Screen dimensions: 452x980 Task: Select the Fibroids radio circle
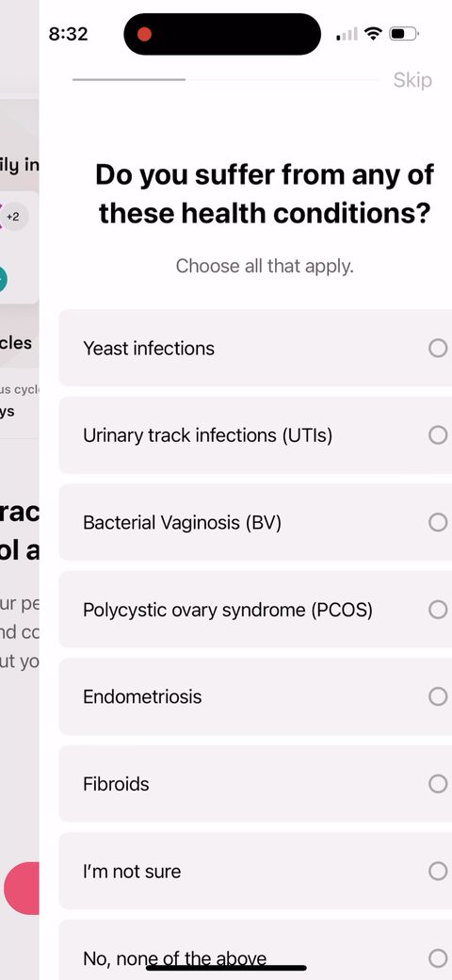click(438, 784)
